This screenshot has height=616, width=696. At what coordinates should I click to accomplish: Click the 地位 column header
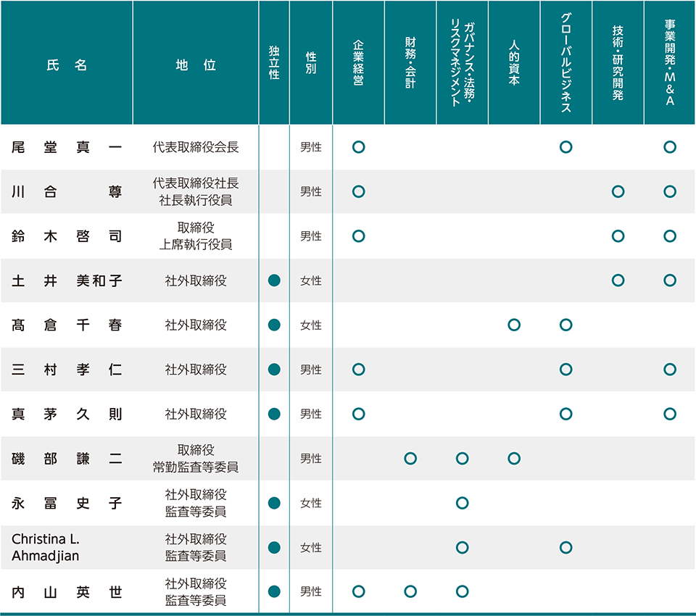click(x=196, y=62)
